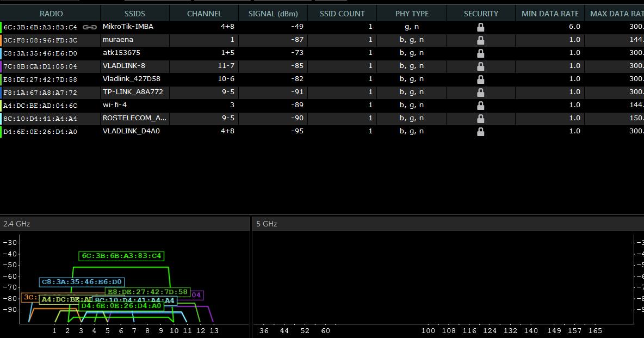Click the security lock in the muraena row
Viewport: 644px width, 338px height.
pos(480,40)
